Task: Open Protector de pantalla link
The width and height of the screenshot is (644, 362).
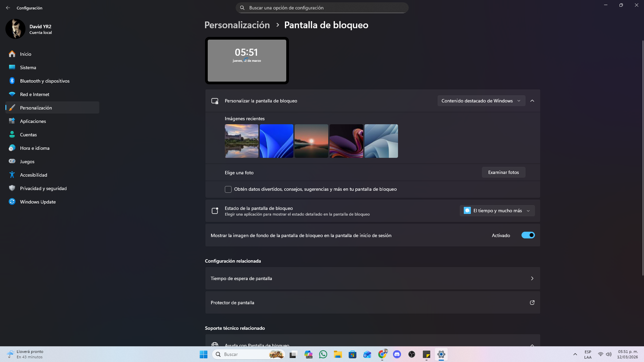Action: (373, 303)
